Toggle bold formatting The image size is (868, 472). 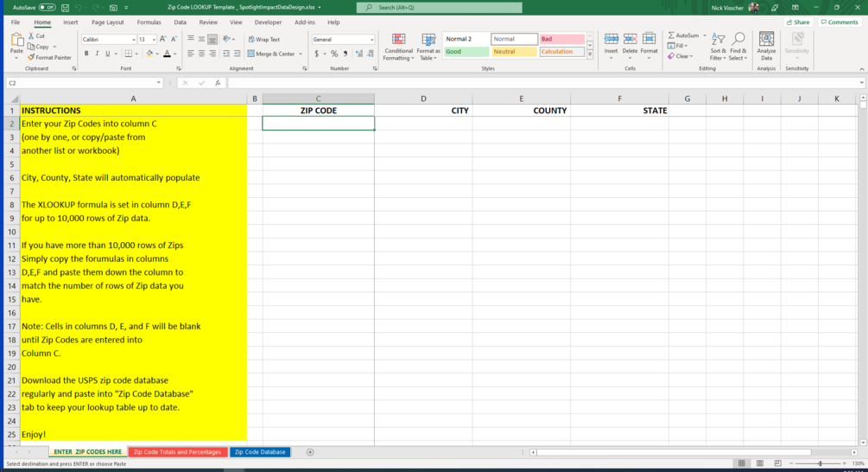pyautogui.click(x=86, y=54)
